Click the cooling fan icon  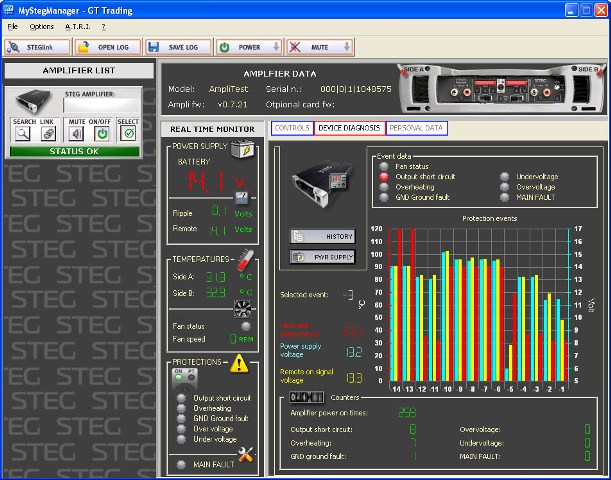241,309
